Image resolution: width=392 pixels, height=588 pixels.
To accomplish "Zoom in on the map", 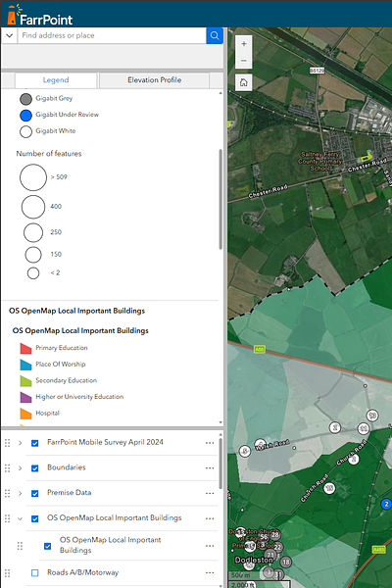I will [x=244, y=44].
